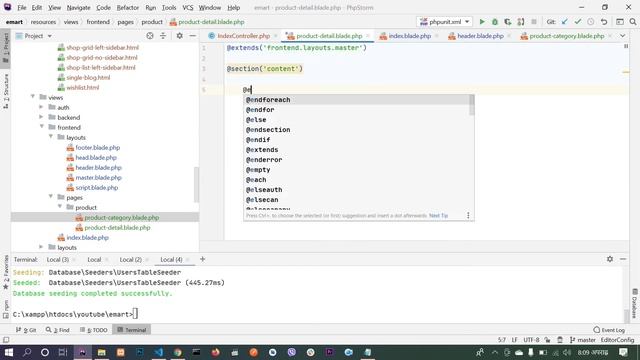Open the Refactor menu

(x=128, y=7)
